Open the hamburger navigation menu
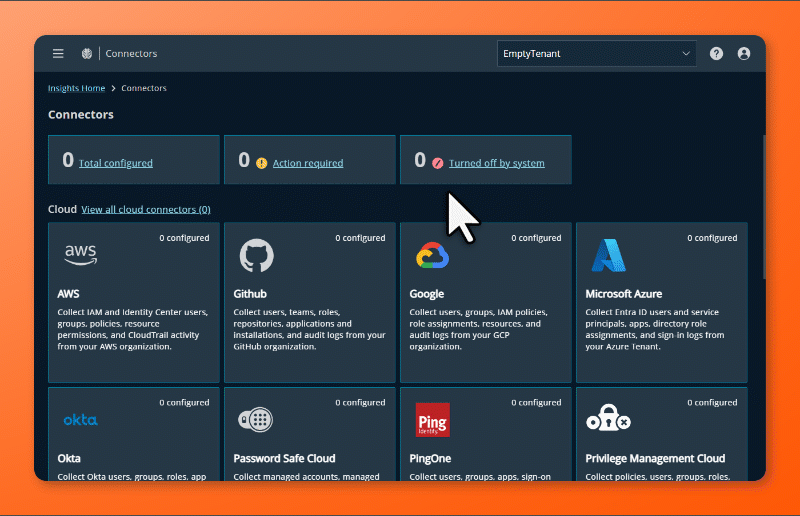Viewport: 800px width, 516px height. tap(58, 54)
